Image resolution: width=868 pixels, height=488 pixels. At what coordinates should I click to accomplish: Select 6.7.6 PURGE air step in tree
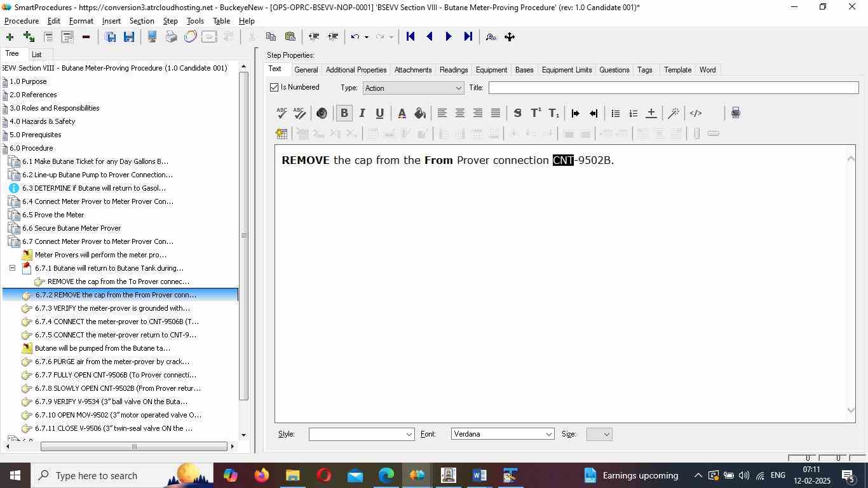click(x=112, y=362)
